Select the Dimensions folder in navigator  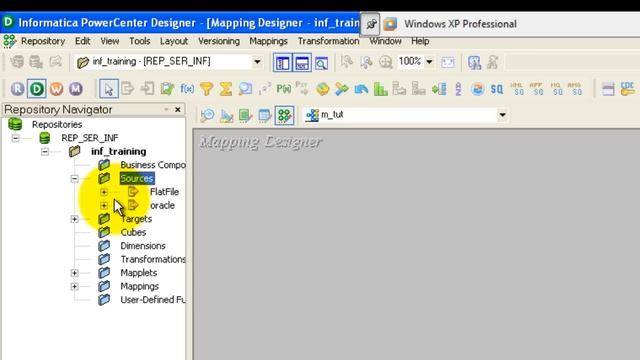tap(143, 246)
